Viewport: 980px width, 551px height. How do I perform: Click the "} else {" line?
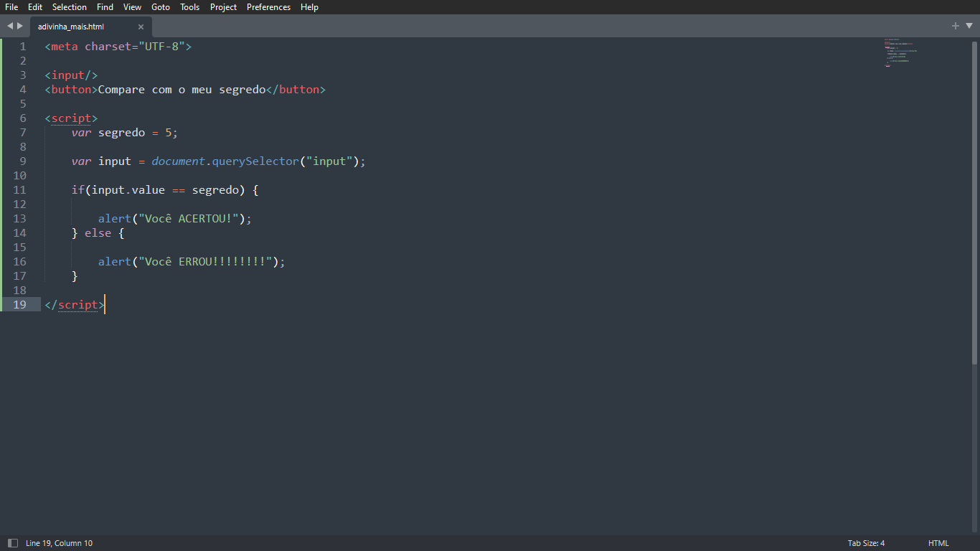98,233
